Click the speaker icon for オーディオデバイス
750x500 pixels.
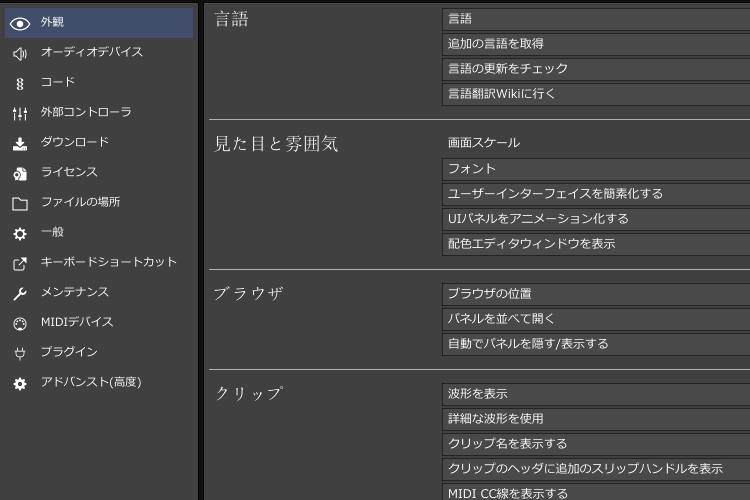click(x=20, y=53)
